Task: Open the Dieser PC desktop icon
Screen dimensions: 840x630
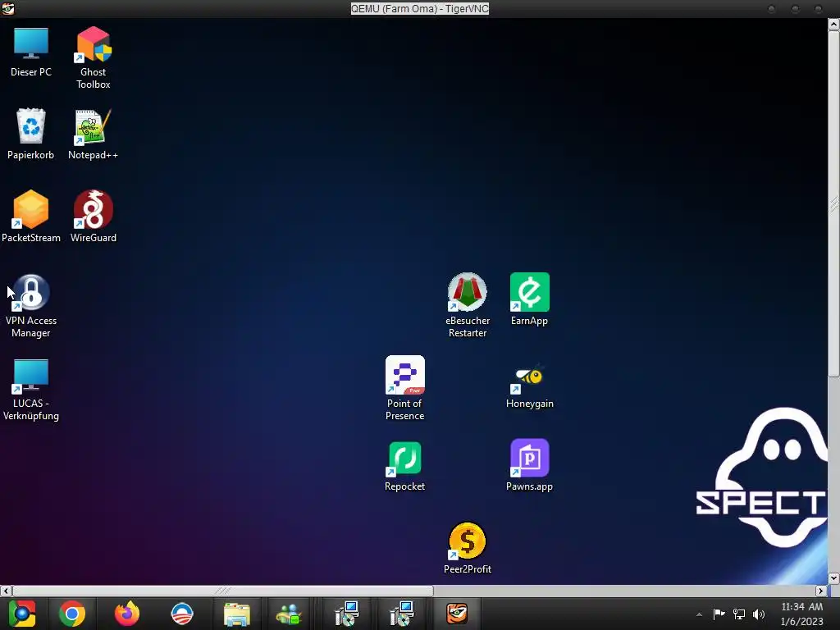Action: tap(30, 52)
